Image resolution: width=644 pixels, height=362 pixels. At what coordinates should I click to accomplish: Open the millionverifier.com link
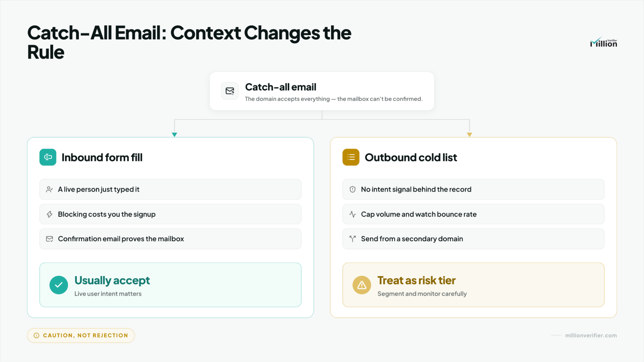(x=591, y=335)
